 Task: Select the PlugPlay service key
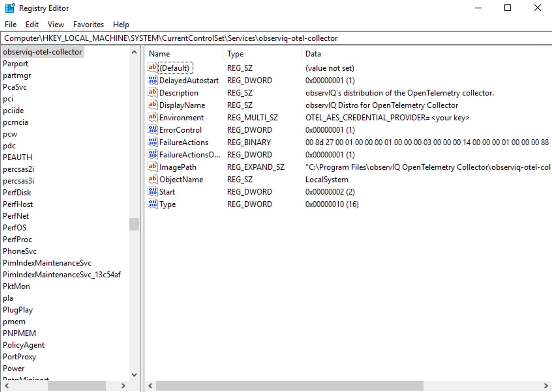pyautogui.click(x=17, y=310)
